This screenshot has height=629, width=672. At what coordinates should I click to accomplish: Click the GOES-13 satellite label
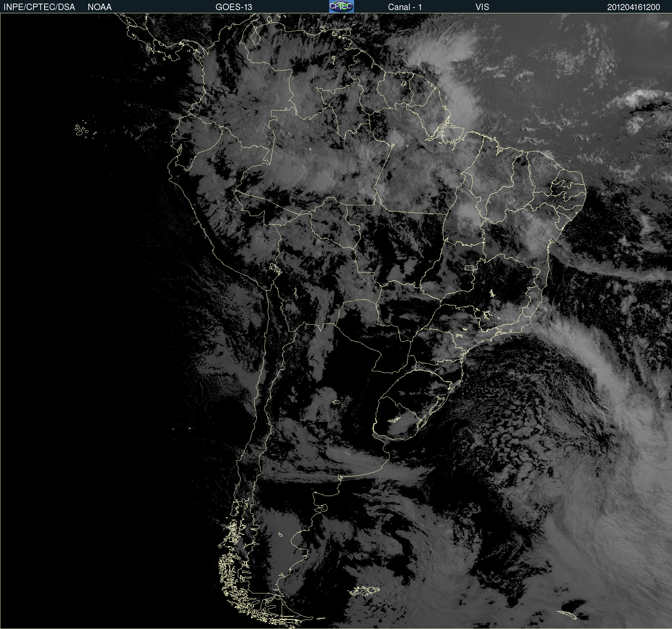234,7
